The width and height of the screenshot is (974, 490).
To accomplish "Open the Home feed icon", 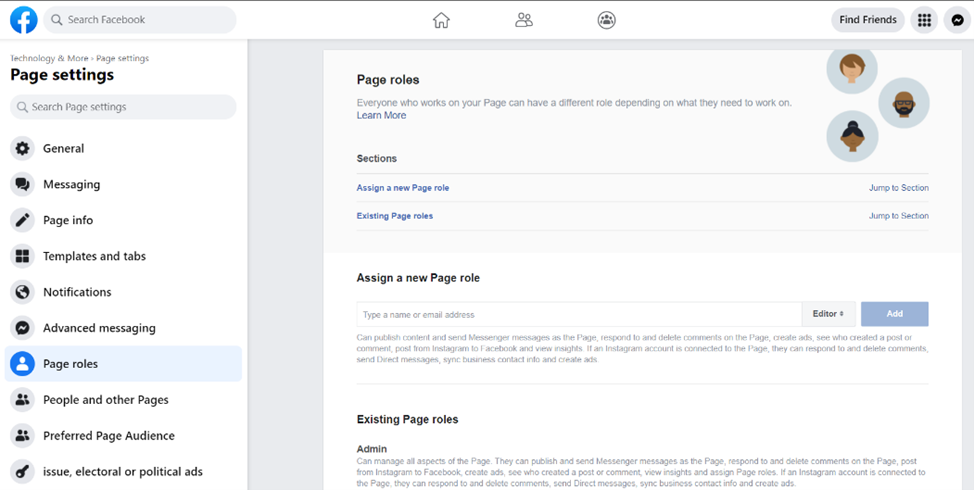I will [441, 20].
